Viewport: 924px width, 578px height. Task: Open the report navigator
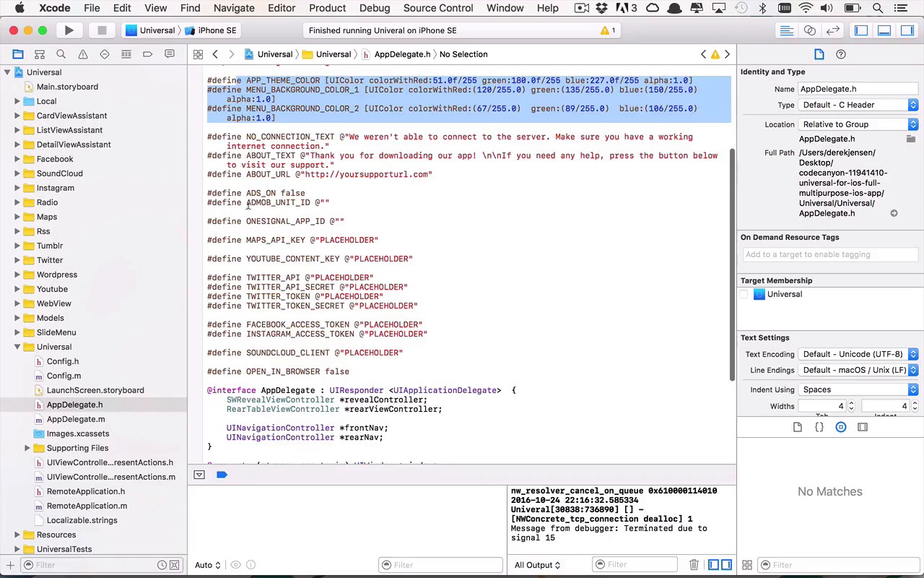(x=170, y=54)
